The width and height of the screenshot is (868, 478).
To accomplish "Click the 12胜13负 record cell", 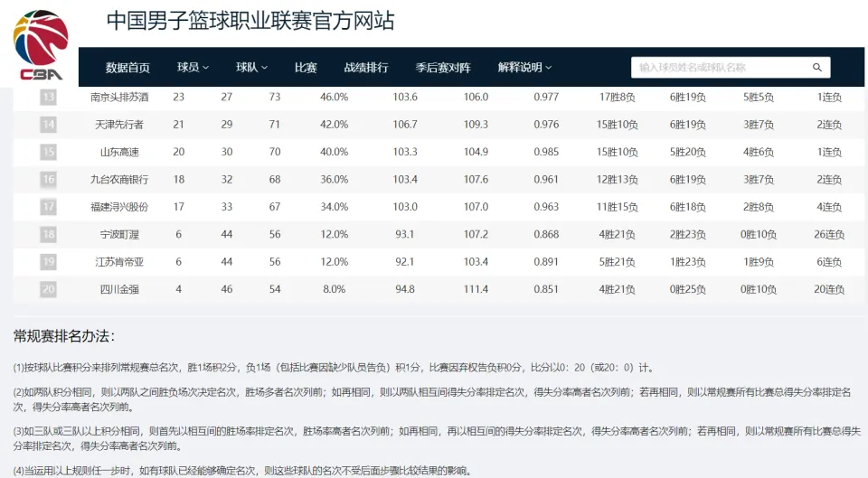I will tap(618, 179).
